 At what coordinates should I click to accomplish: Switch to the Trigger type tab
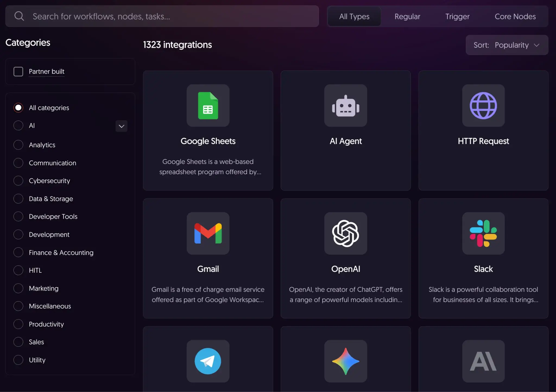click(457, 17)
